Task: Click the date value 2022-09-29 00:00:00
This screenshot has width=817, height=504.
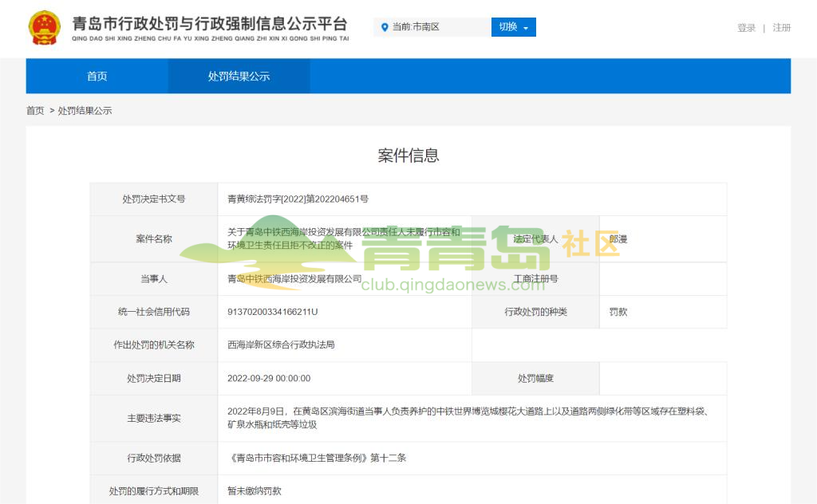Action: point(269,379)
